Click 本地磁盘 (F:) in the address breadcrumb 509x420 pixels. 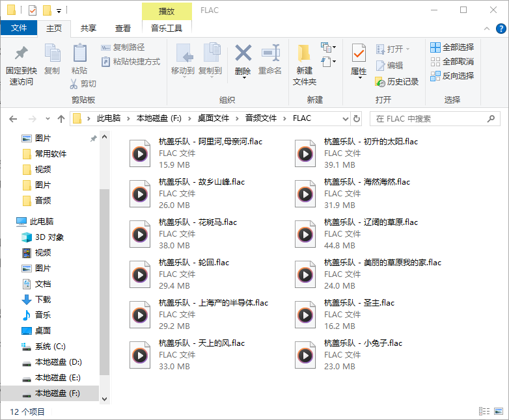pyautogui.click(x=159, y=118)
